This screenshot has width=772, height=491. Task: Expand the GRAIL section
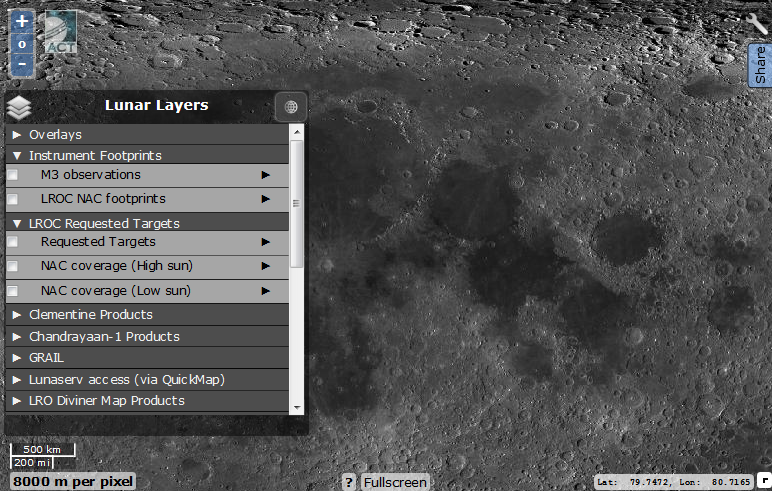[x=147, y=358]
